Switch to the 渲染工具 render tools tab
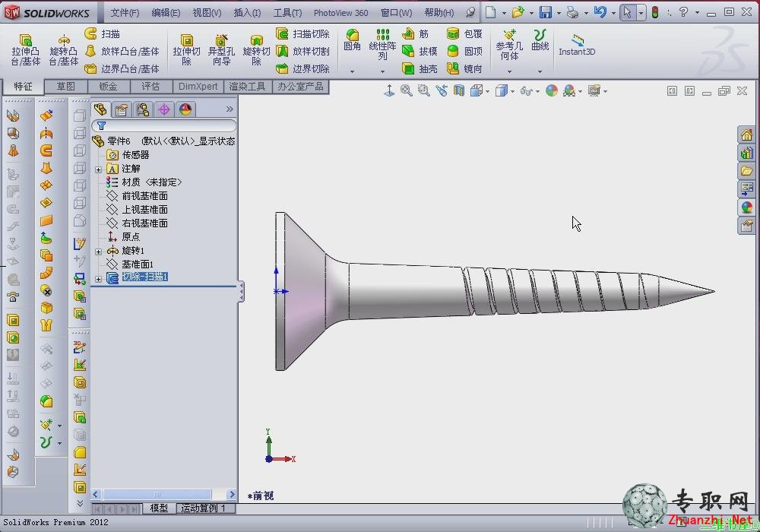760x532 pixels. (x=247, y=87)
